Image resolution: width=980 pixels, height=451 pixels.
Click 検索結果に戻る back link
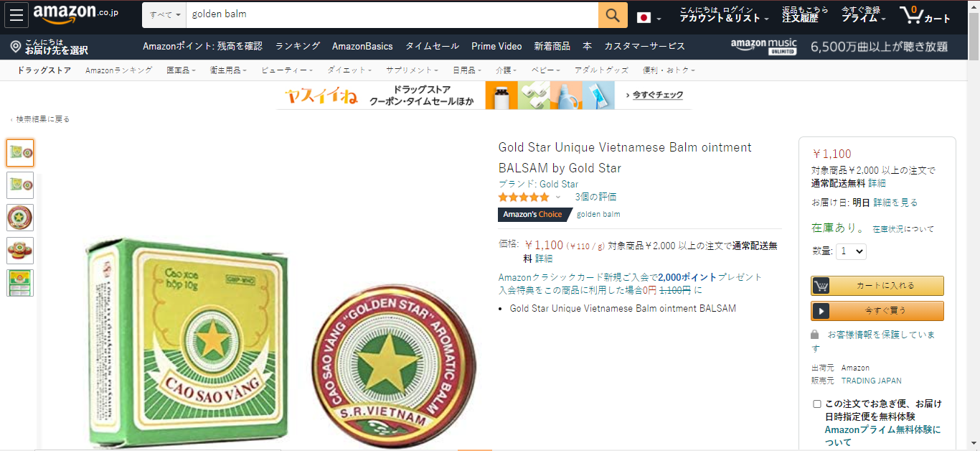pos(42,119)
